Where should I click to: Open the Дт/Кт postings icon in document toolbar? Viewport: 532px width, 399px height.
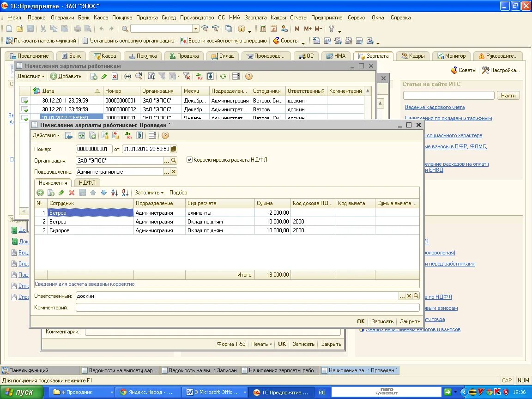point(128,135)
